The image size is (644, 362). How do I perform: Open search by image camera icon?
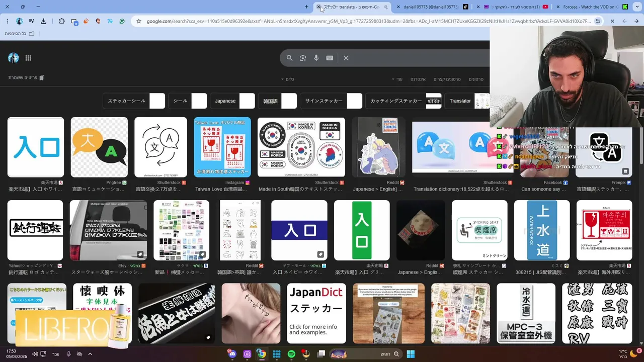303,58
